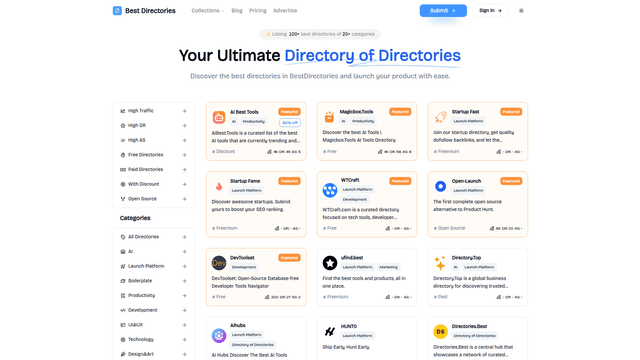640x360 pixels.
Task: Click the 30% off badge on AI Best Tools
Action: point(290,122)
